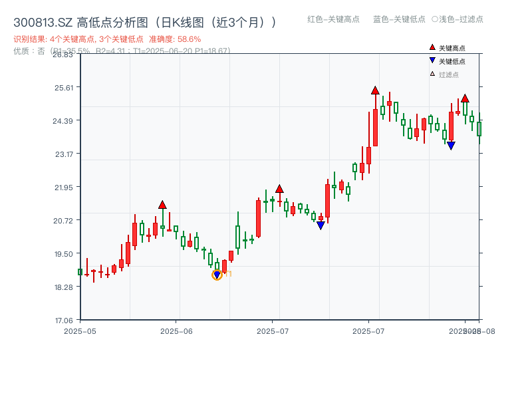This screenshot has width=532, height=399.
Task: Select the red 关键高点 triangle icon in legend
Action: (432, 48)
